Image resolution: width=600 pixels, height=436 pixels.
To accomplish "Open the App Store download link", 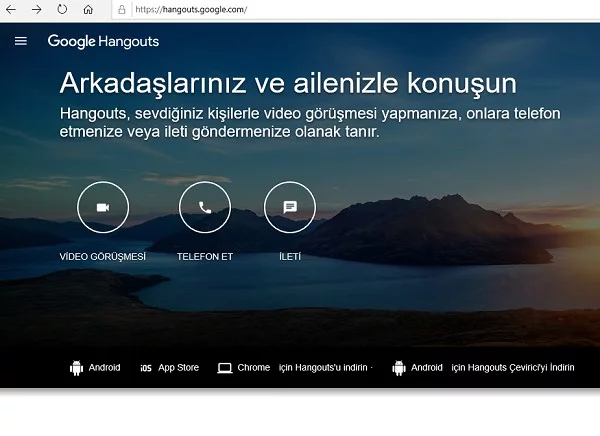I will pyautogui.click(x=178, y=367).
